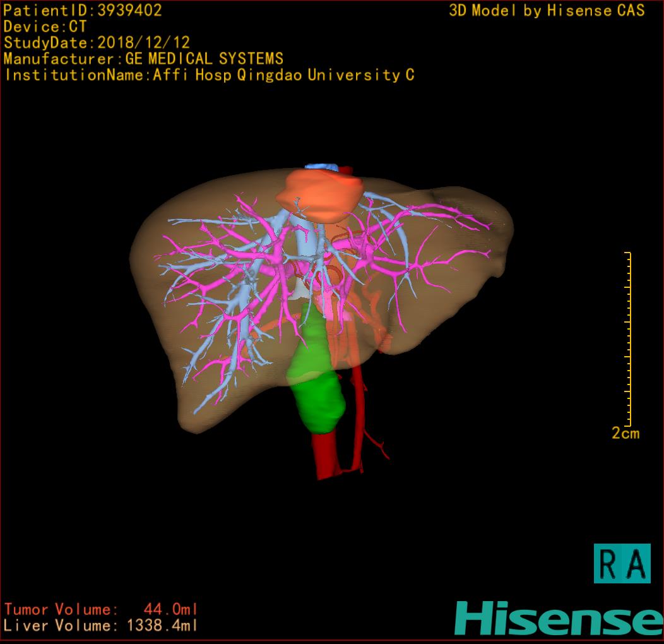Click the StudyDate 2018/12/12 text

97,43
